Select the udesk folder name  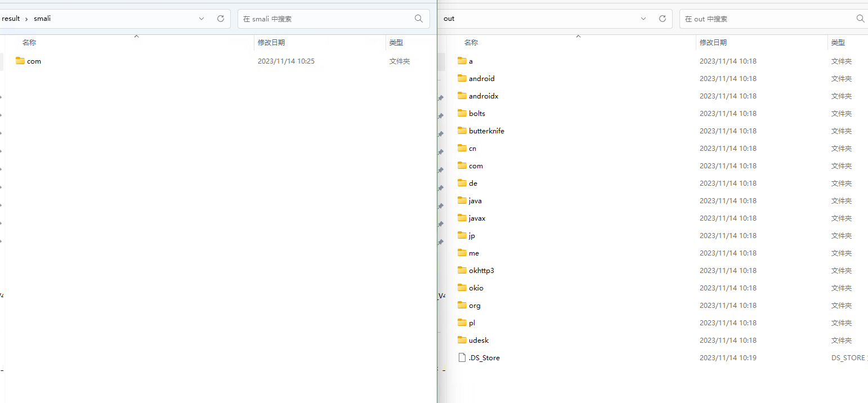coord(478,341)
